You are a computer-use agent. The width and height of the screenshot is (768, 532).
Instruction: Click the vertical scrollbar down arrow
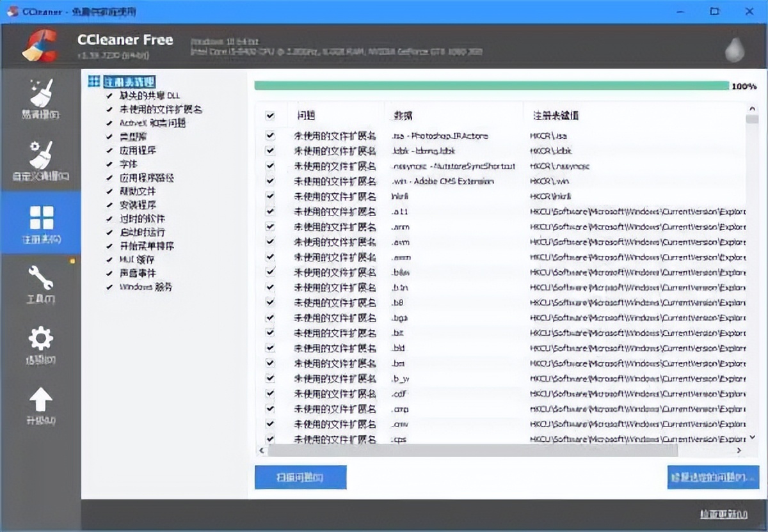click(x=752, y=438)
